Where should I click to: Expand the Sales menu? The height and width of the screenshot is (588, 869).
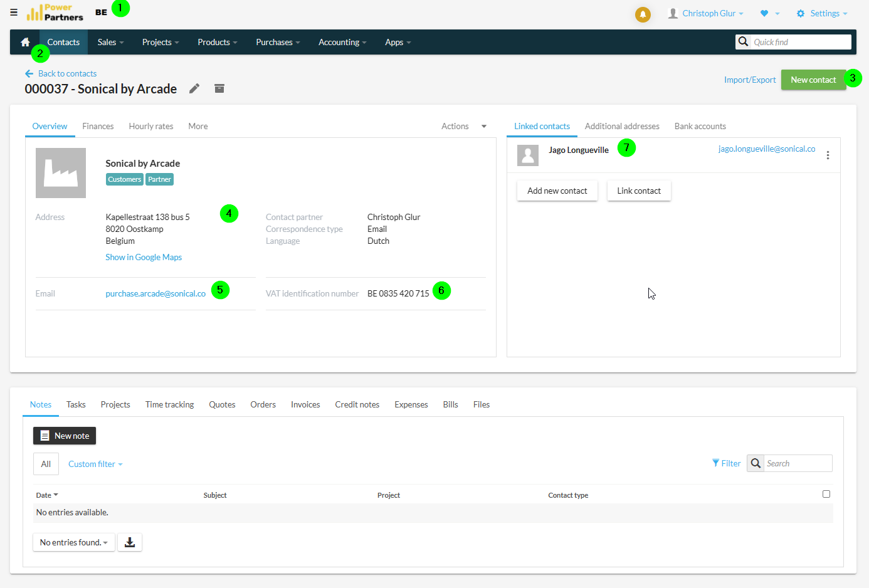(x=111, y=42)
